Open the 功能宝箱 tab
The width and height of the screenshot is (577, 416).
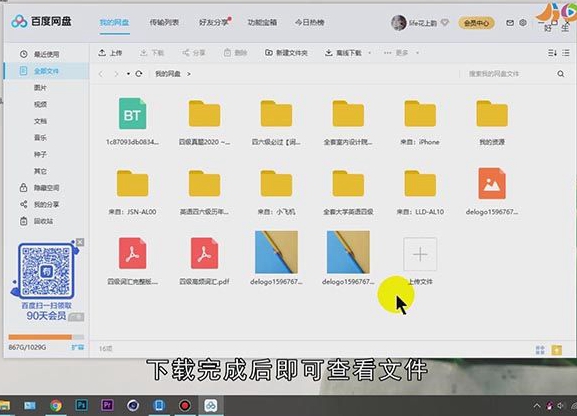tap(262, 22)
